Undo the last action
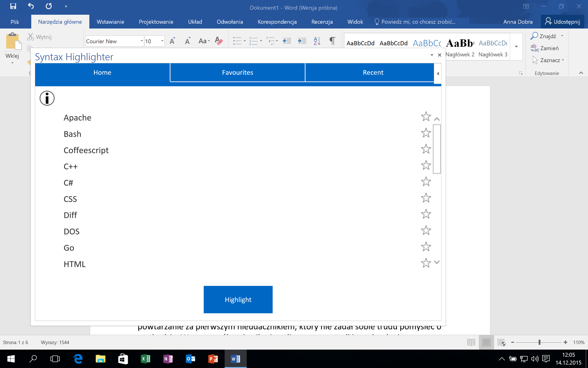This screenshot has width=588, height=368. click(x=31, y=6)
